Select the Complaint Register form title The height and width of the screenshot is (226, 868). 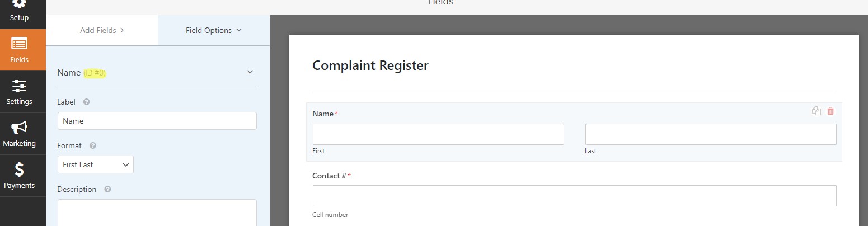(x=370, y=65)
